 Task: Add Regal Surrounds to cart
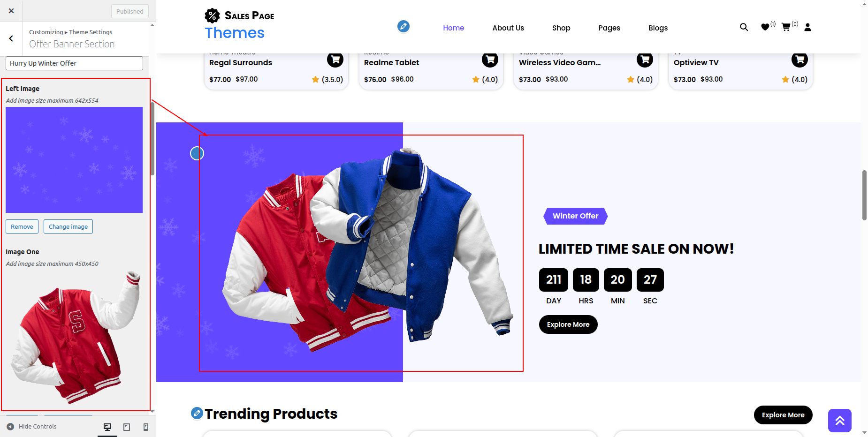coord(335,60)
